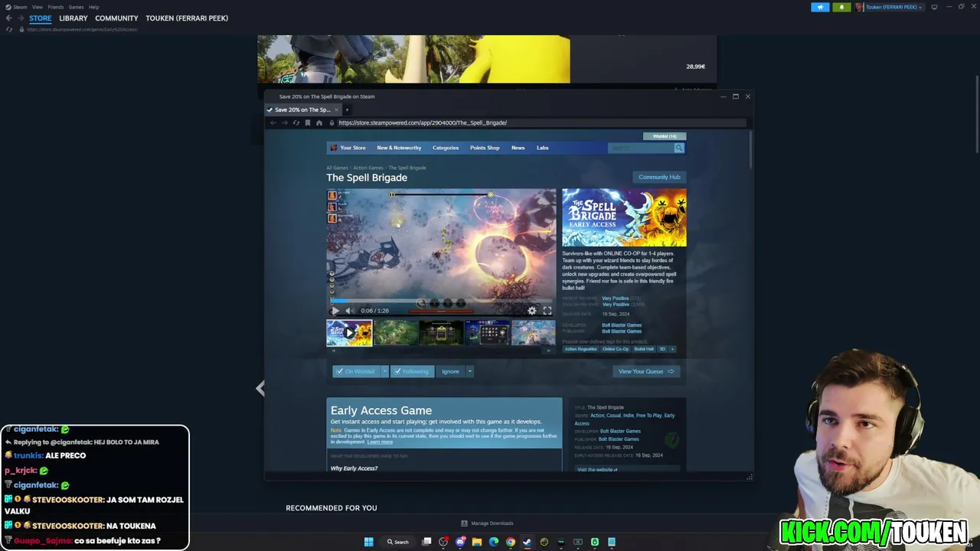Click the popup browser back arrow
The image size is (980, 551).
point(273,122)
